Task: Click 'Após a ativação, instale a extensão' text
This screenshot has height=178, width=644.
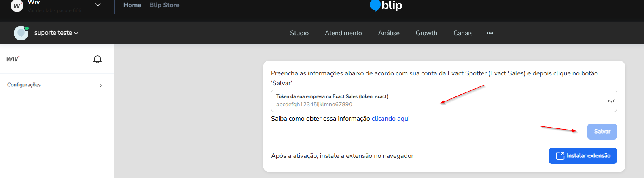Action: point(342,156)
